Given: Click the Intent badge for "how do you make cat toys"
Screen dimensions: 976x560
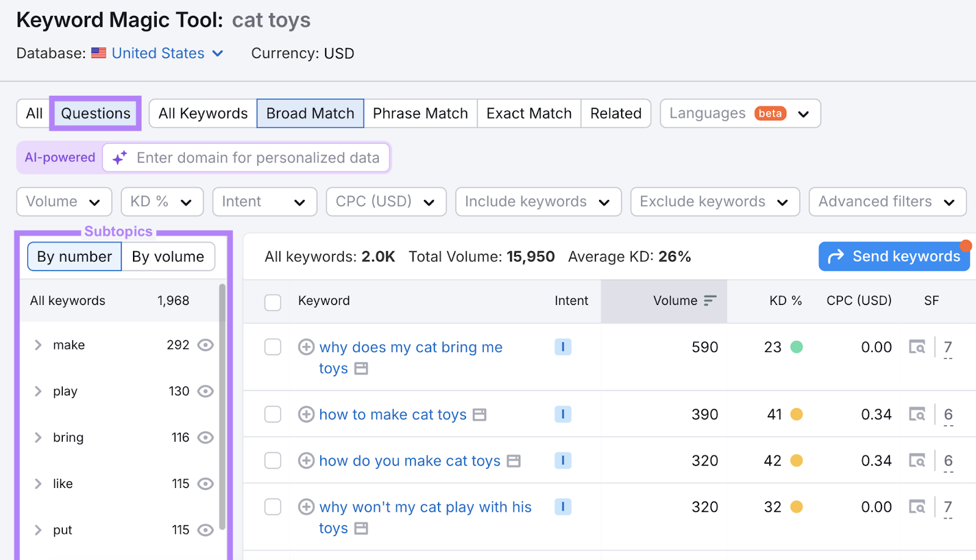Looking at the screenshot, I should tap(562, 461).
